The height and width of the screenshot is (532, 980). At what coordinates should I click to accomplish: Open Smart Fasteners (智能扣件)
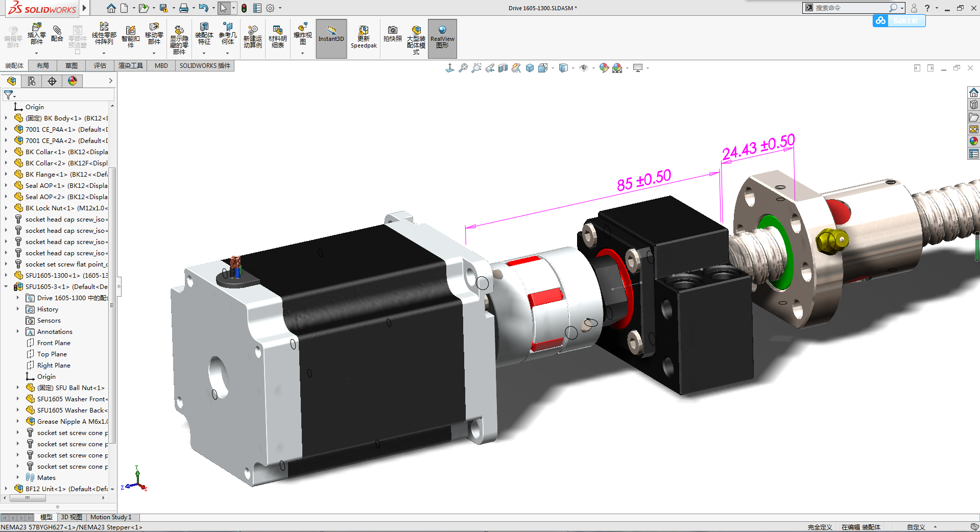click(131, 37)
